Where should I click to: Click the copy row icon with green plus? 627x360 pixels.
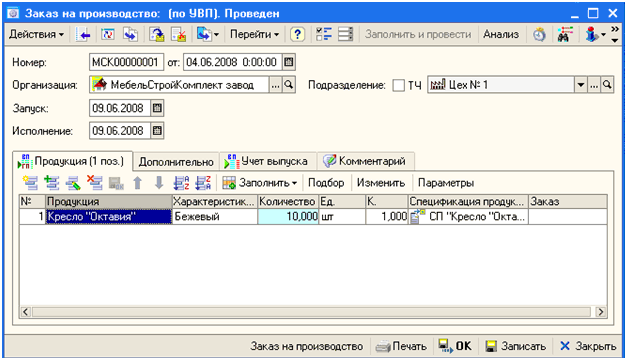(x=52, y=183)
